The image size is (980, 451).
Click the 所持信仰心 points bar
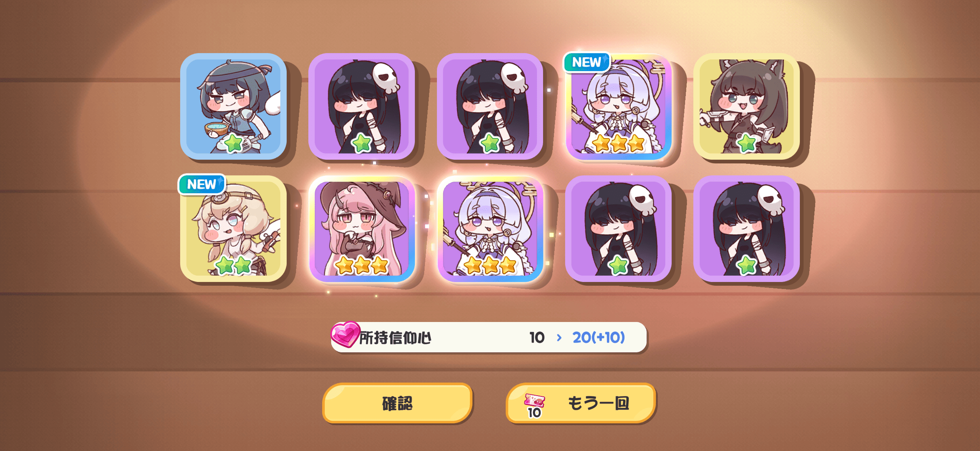(489, 337)
